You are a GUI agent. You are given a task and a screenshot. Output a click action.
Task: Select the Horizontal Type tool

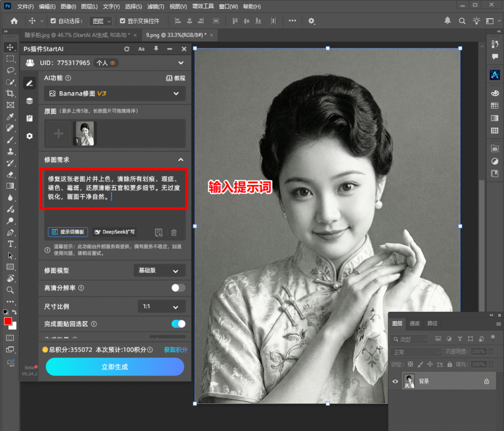(x=10, y=244)
